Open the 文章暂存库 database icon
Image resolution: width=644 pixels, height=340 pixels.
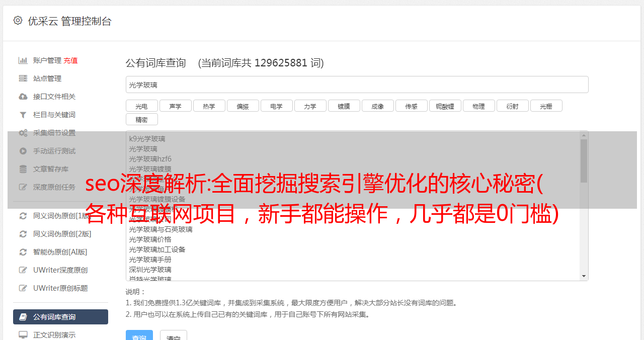pos(23,169)
